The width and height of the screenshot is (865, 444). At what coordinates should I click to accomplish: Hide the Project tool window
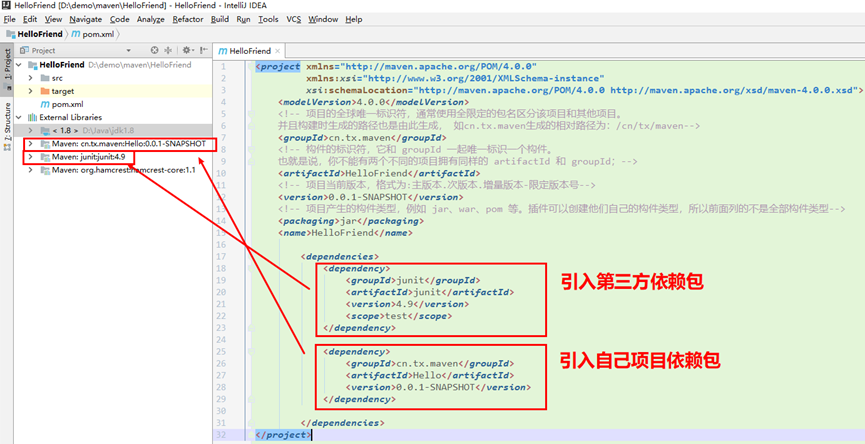click(202, 50)
